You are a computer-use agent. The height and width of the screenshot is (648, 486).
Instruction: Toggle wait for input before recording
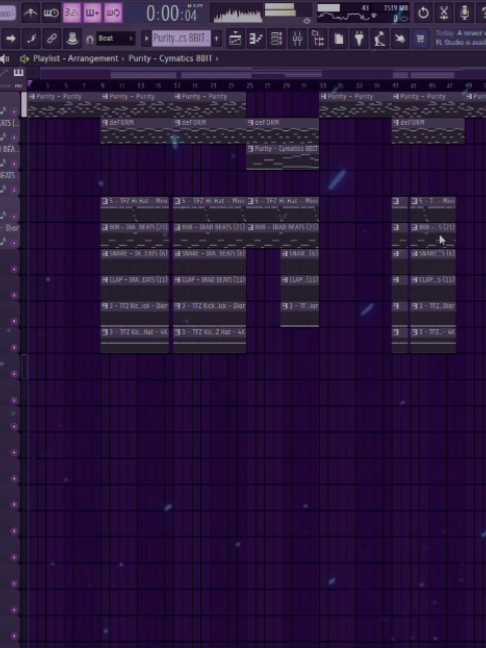[x=51, y=13]
